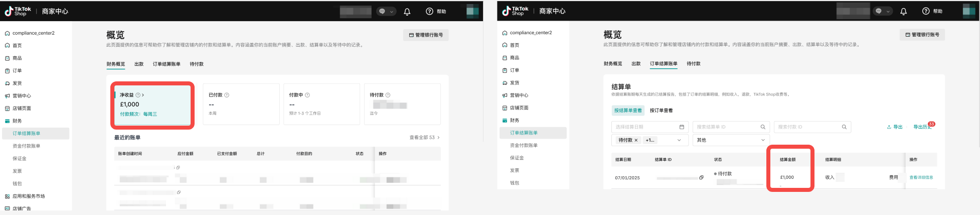980x215 pixels.
Task: Expand 净收益 details using its chevron arrow
Action: 143,95
